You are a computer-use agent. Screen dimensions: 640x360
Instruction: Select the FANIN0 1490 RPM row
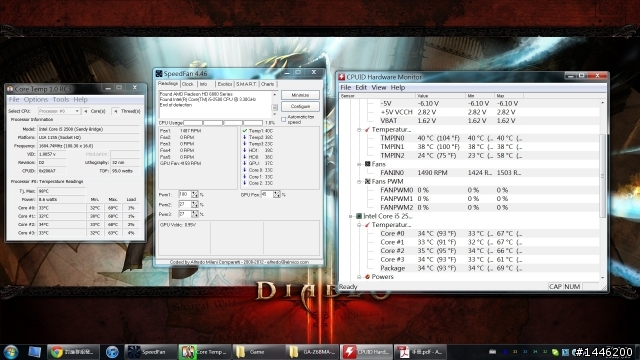click(469, 173)
